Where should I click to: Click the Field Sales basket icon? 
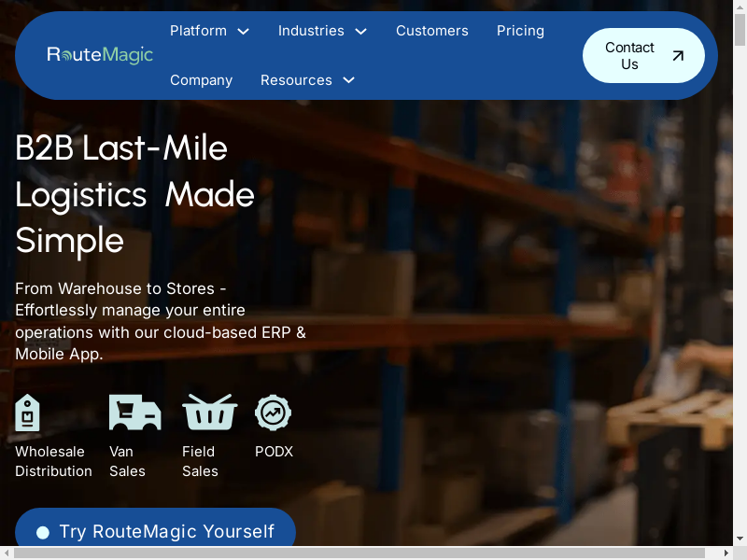pyautogui.click(x=209, y=413)
